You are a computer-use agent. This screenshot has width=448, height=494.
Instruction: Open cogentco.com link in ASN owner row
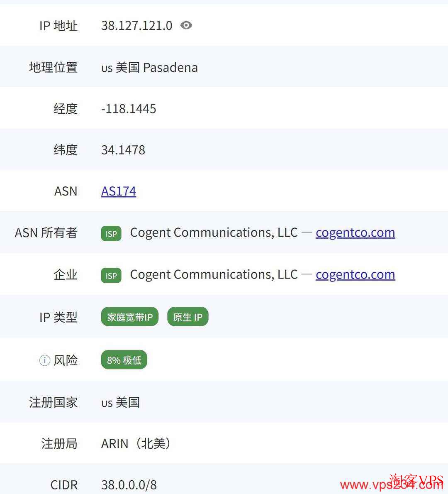tap(355, 233)
